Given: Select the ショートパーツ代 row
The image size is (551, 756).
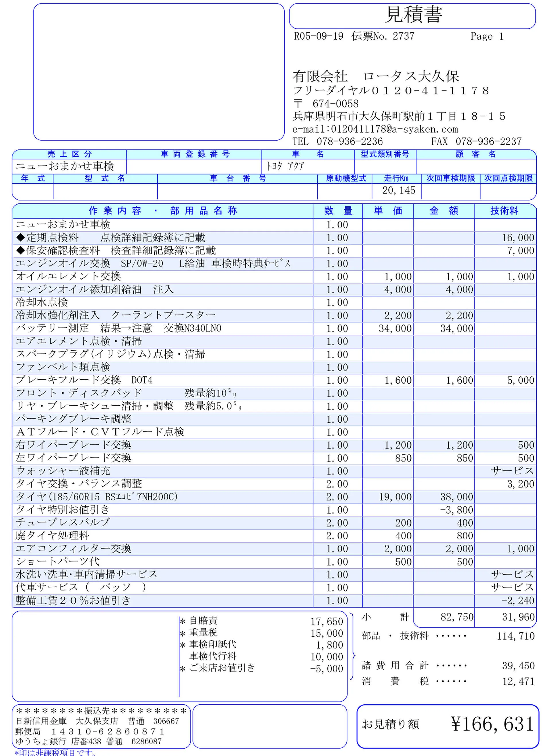Looking at the screenshot, I should coord(274,562).
